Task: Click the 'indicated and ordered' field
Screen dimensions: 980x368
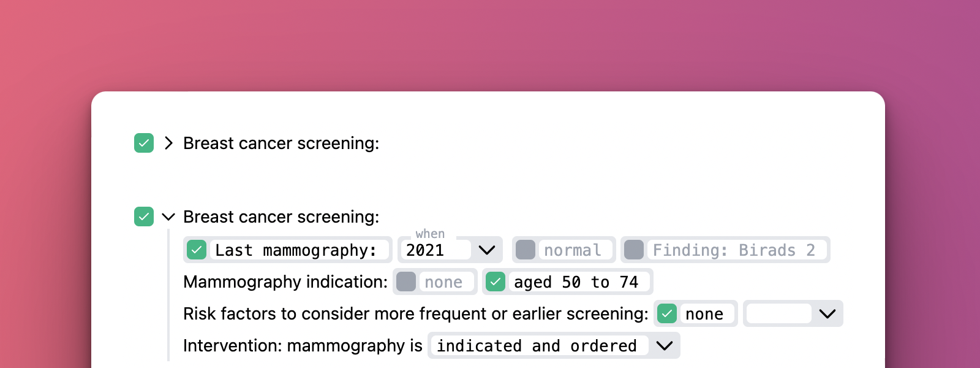Action: [x=537, y=346]
